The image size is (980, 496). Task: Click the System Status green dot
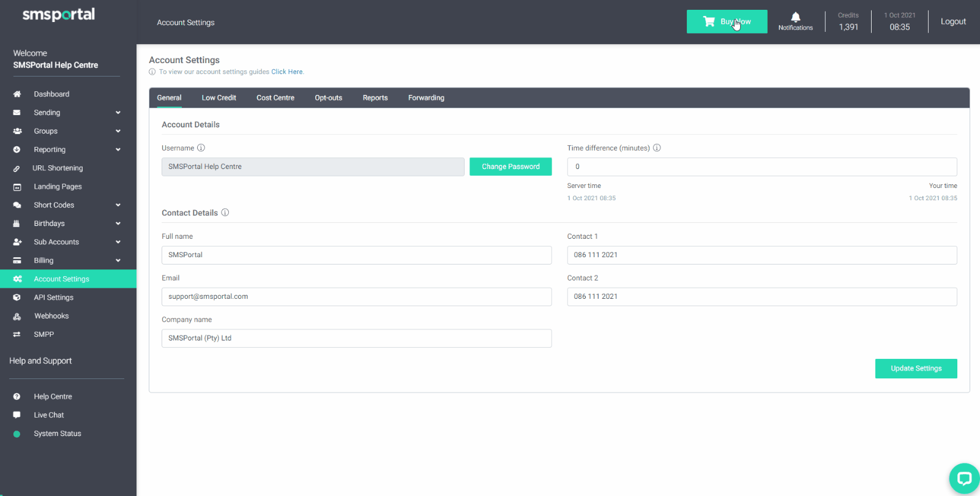[x=17, y=434]
